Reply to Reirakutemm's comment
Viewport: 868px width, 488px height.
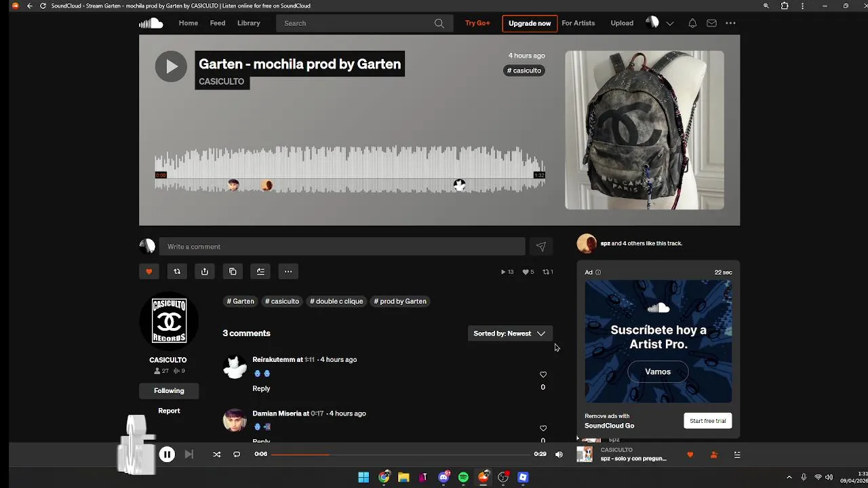[261, 389]
